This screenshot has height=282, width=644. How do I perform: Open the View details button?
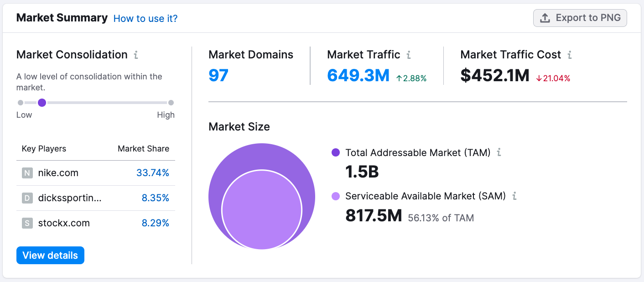50,256
